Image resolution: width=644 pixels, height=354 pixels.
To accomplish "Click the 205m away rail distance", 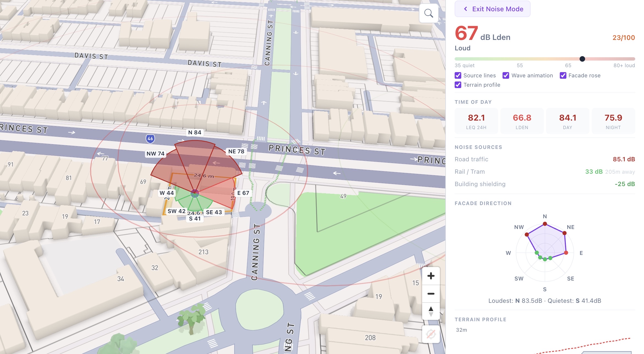I will 620,172.
